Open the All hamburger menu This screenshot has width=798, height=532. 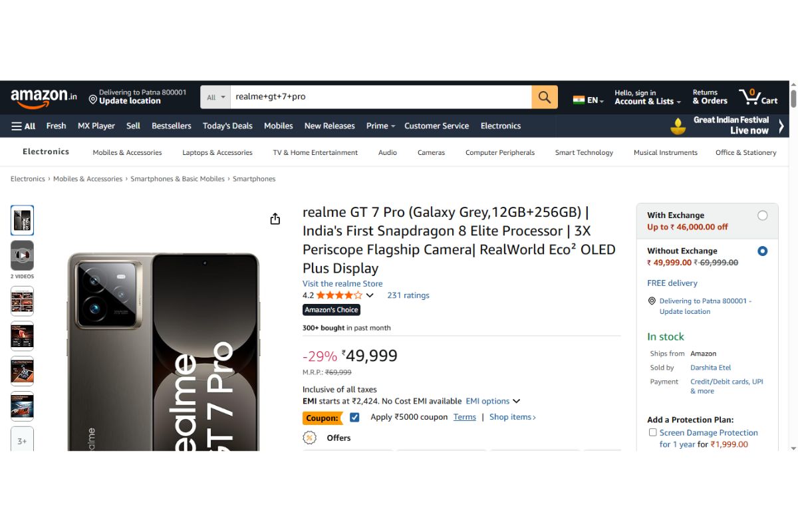(x=23, y=126)
